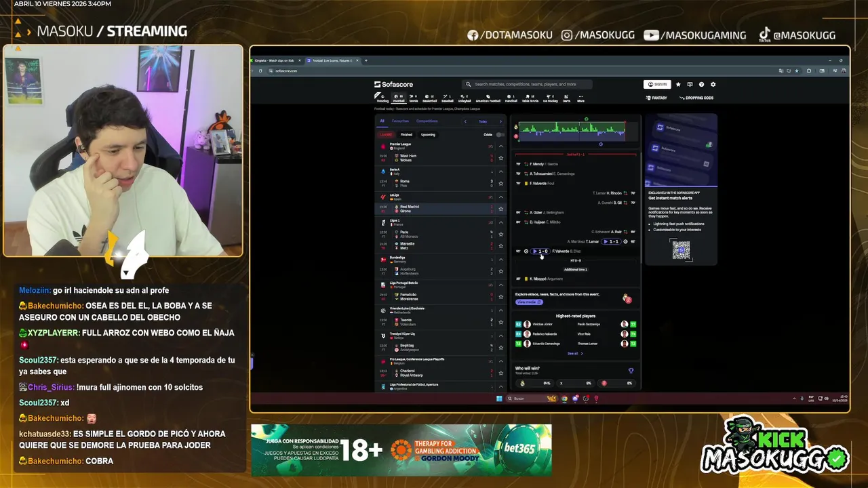Image resolution: width=868 pixels, height=488 pixels.
Task: Play the 1-1 goal video highlight
Action: point(611,241)
